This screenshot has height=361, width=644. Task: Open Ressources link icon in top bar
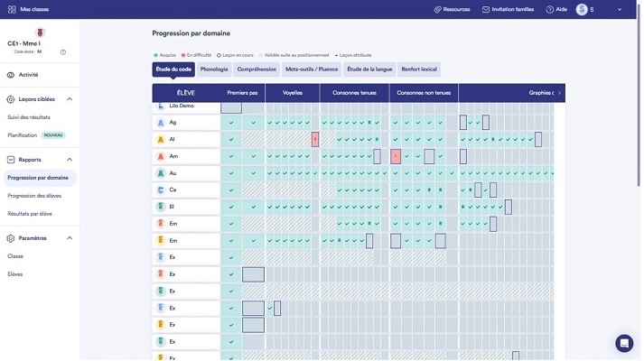click(438, 9)
